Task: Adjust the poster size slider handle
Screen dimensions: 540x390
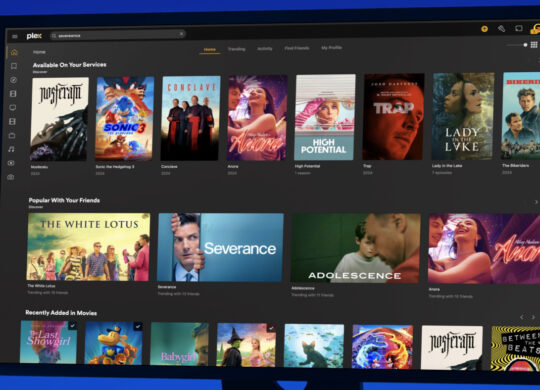Action: tap(525, 45)
